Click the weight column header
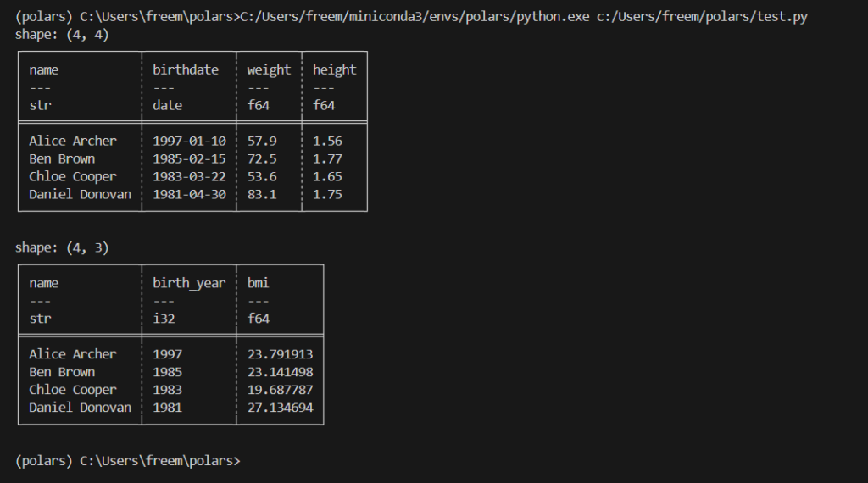This screenshot has height=483, width=868. pos(269,70)
